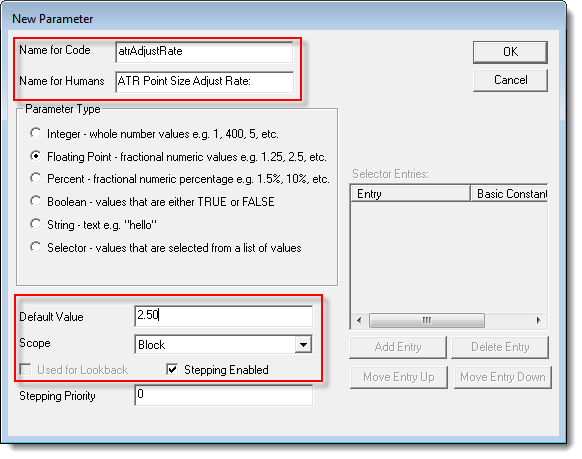Pick the String text parameter type
Image resolution: width=582 pixels, height=459 pixels.
36,224
